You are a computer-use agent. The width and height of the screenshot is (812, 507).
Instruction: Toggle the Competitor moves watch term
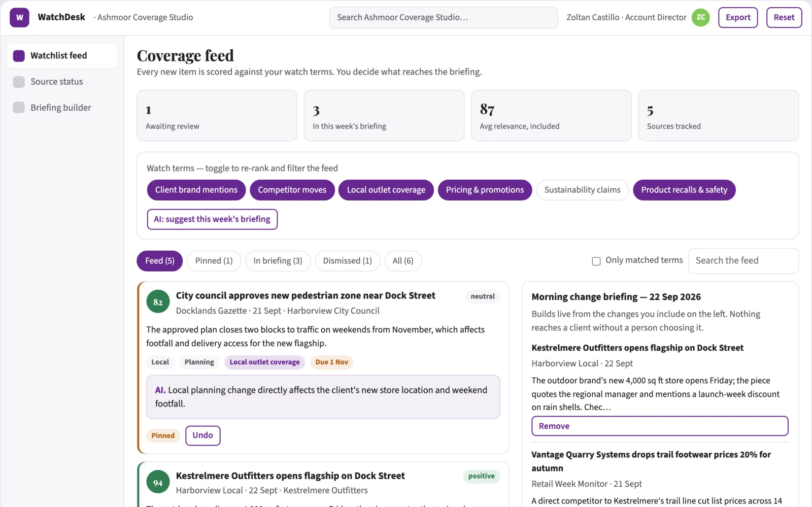(x=292, y=190)
